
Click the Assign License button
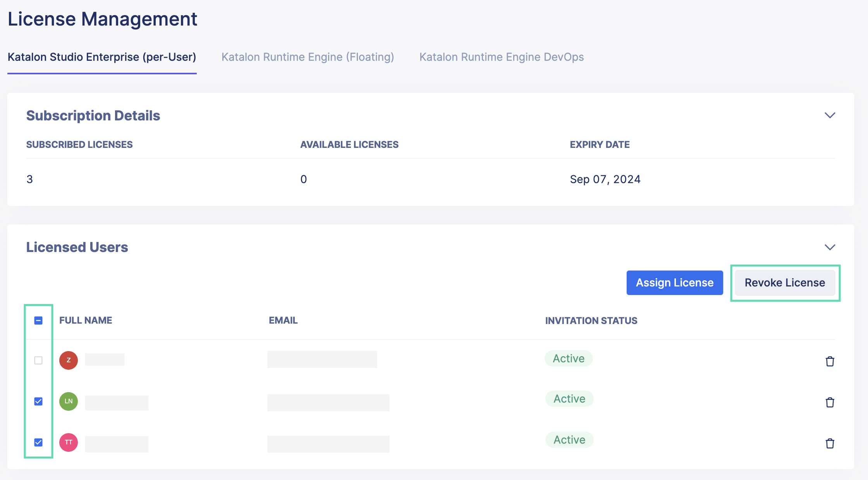click(674, 283)
